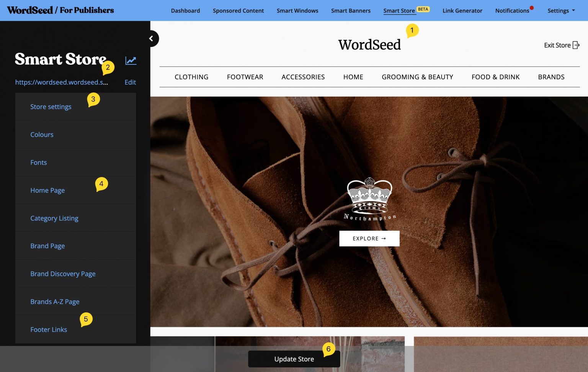Navigate to the Dashboard menu item
Viewport: 588px width, 372px height.
point(185,10)
